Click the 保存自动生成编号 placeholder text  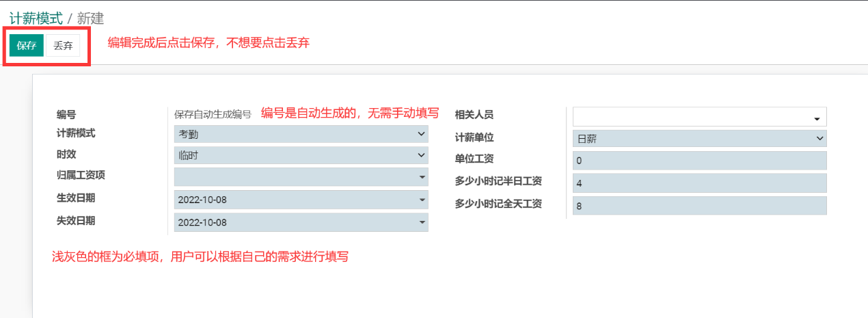(x=213, y=114)
